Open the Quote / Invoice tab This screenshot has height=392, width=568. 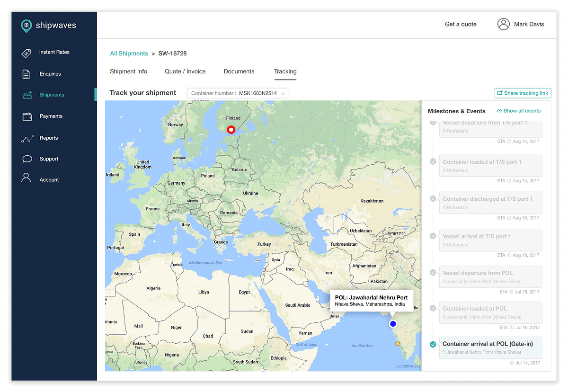click(x=185, y=71)
